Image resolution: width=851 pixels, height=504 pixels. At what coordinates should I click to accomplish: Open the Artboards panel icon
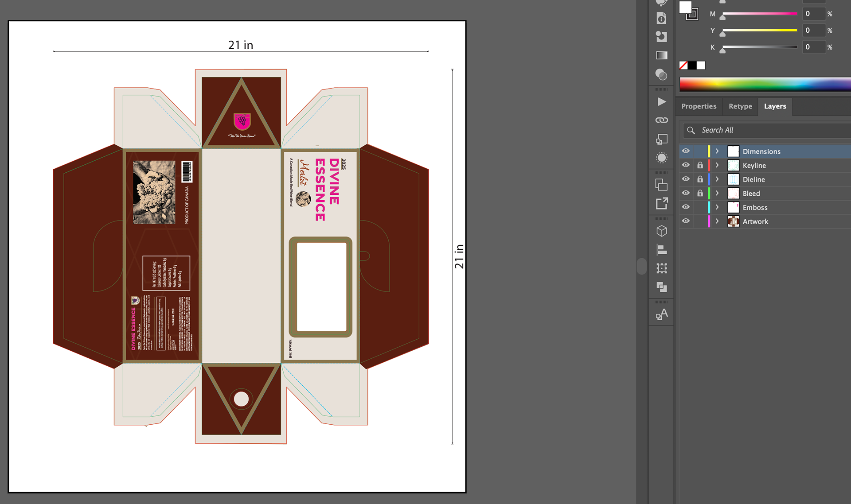(661, 185)
